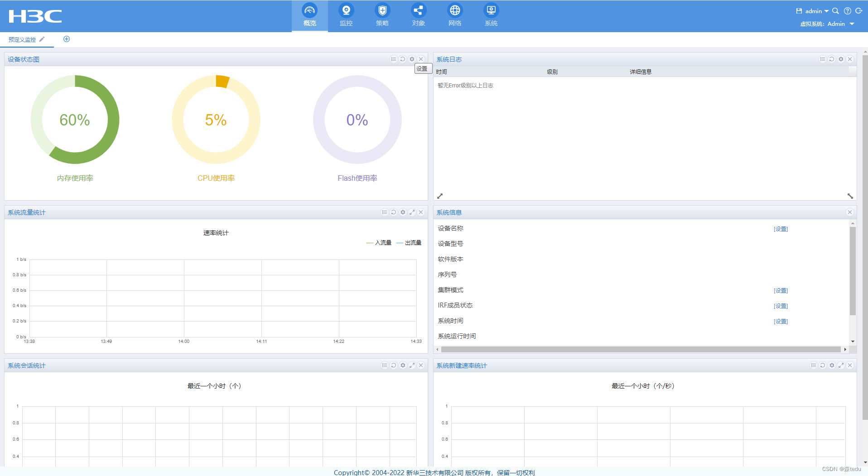868x476 pixels.
Task: Click the resize handle at 系统日志 bottom-right corner
Action: click(x=850, y=196)
